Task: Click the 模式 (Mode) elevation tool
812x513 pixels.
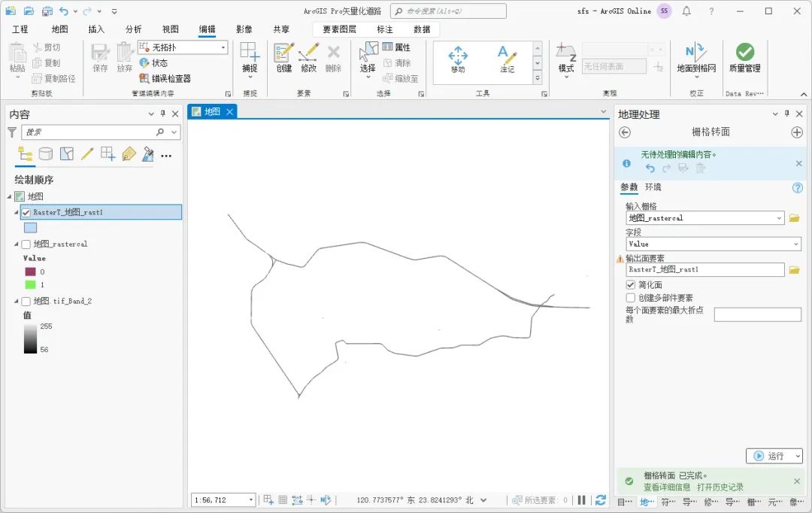Action: [566, 60]
